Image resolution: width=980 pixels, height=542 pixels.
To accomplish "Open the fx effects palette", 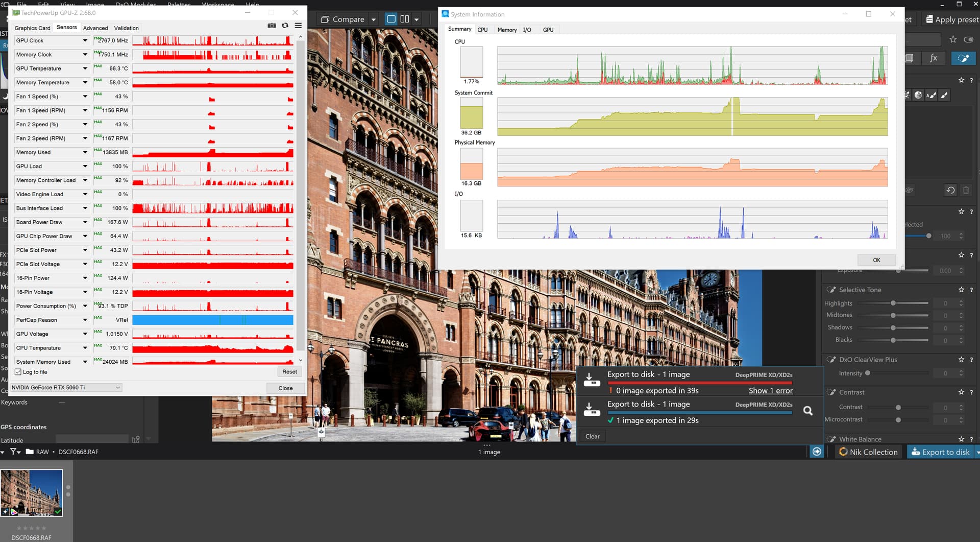I will tap(933, 58).
